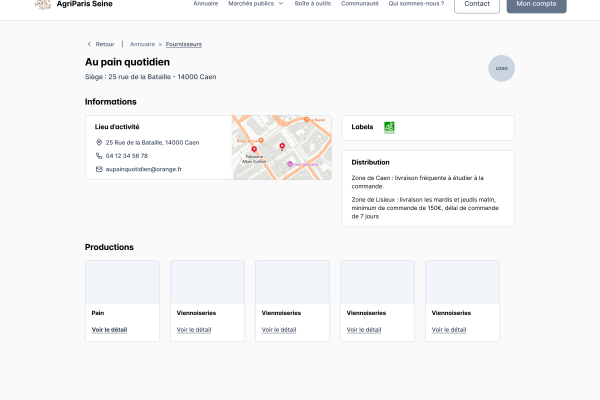Open the Marchés publics menu
This screenshot has height=400, width=600.
tap(251, 3)
